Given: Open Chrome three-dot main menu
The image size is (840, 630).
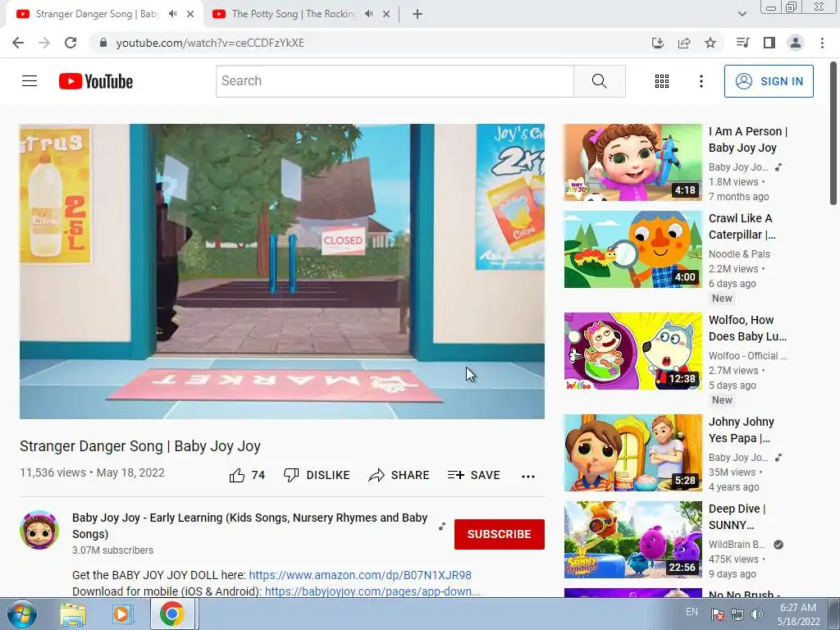Looking at the screenshot, I should click(x=822, y=43).
